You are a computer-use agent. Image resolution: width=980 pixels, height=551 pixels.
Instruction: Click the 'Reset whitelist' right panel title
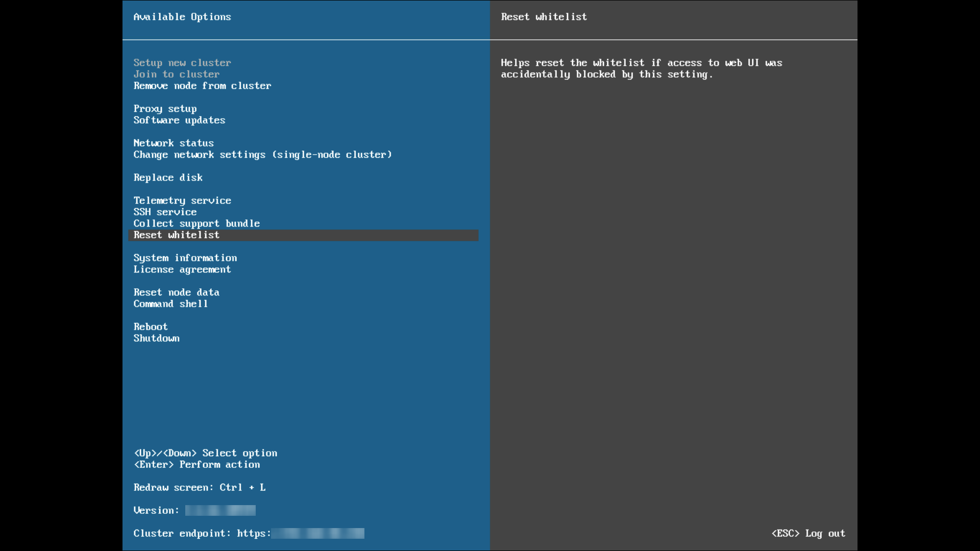click(x=544, y=17)
